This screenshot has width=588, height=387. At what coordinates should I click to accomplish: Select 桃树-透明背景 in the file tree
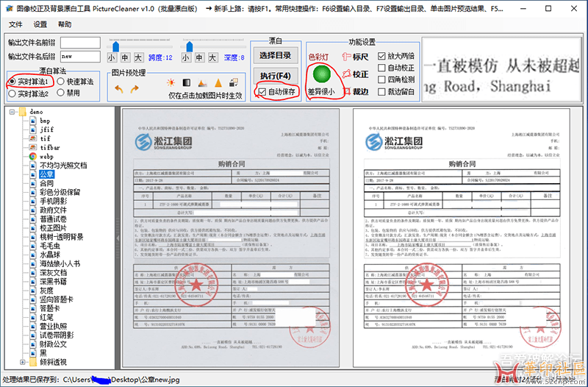(x=62, y=237)
